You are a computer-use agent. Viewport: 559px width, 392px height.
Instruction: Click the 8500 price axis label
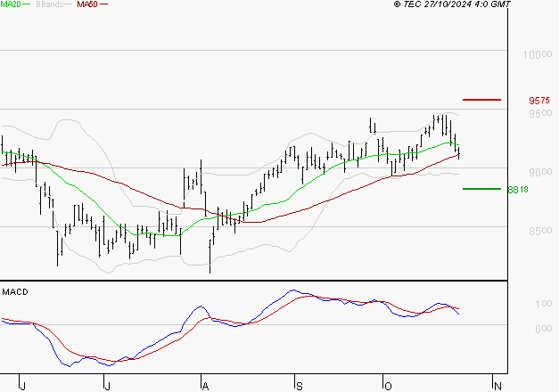[x=540, y=232]
